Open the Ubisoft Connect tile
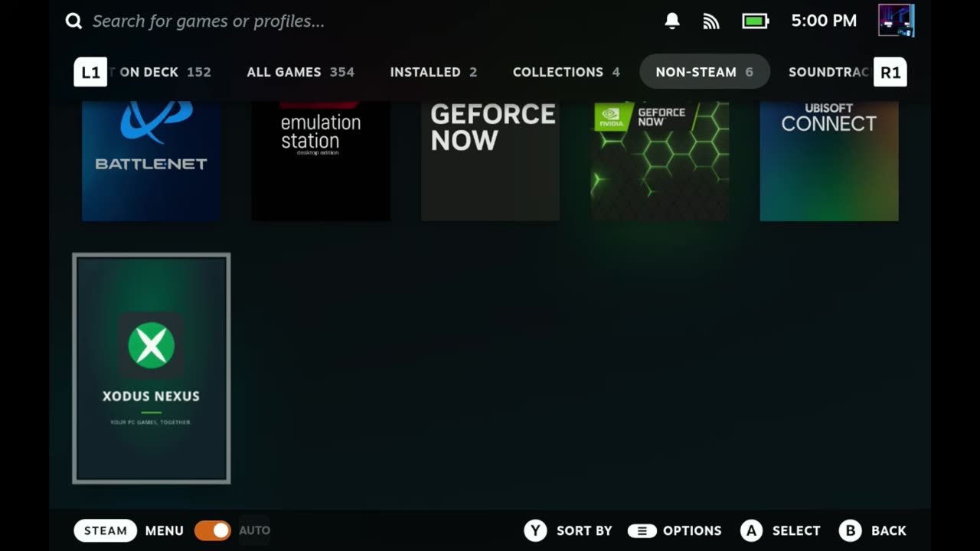This screenshot has width=980, height=551. [829, 161]
